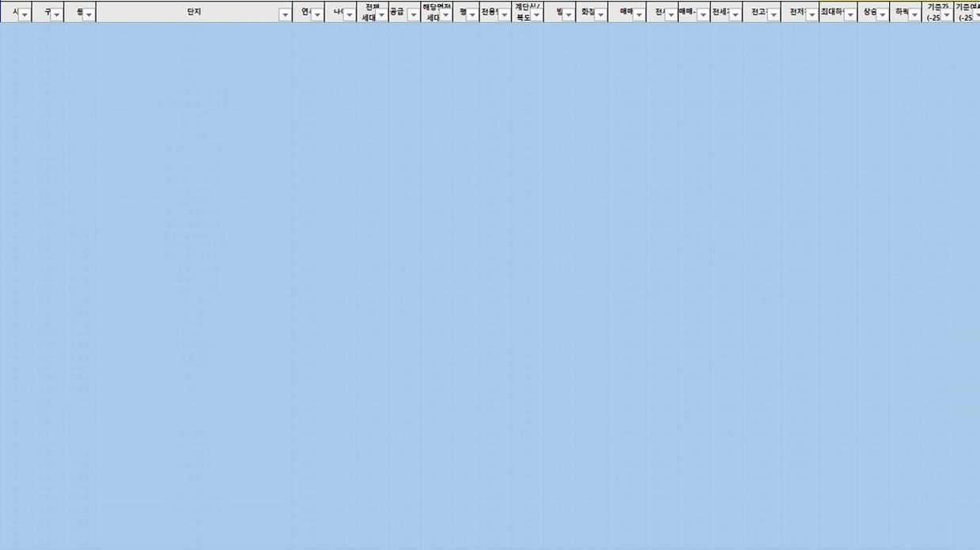Open the 화장 column filter dropdown

click(x=600, y=15)
